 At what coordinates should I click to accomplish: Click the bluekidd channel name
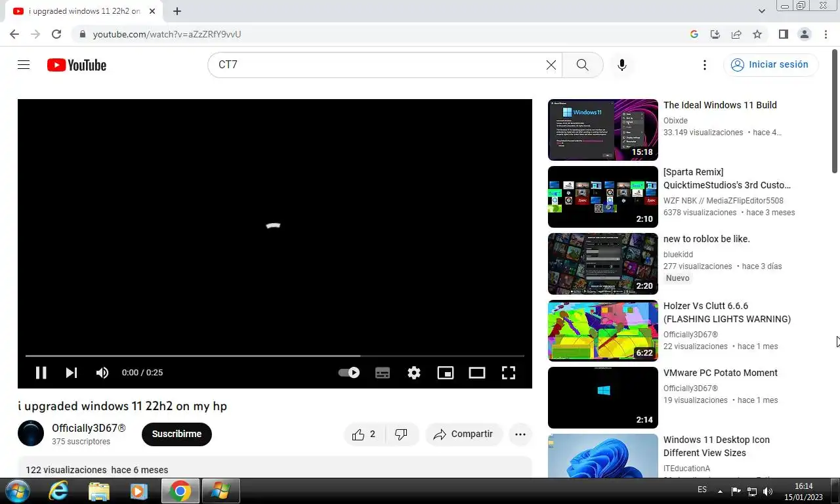point(678,255)
